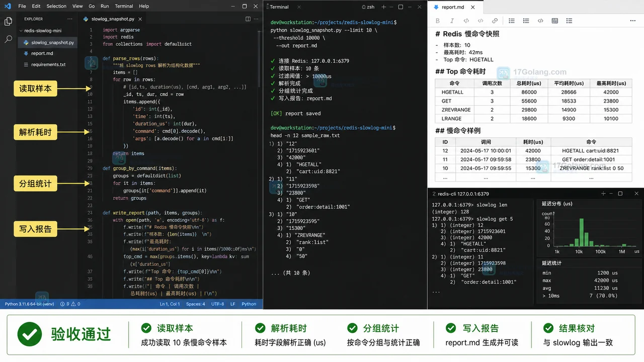Open the Terminal menu
Viewport: 644px width, 362px height.
(x=124, y=6)
